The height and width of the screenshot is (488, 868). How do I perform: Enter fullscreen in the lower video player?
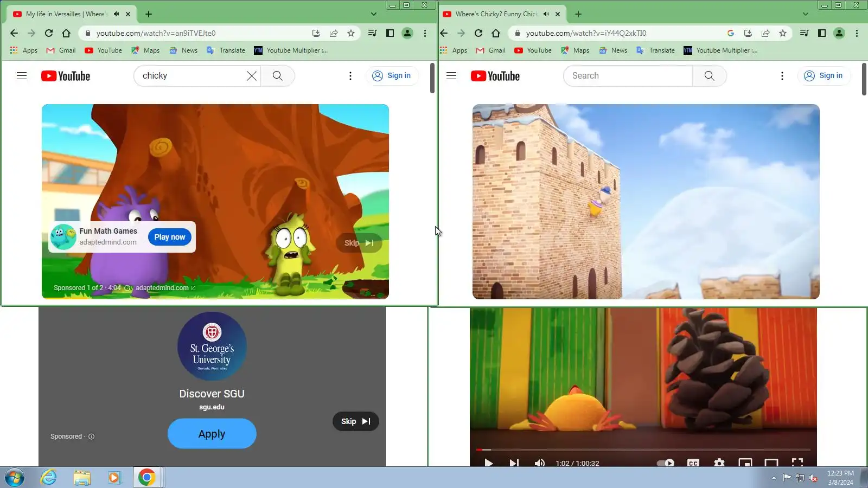tap(797, 463)
